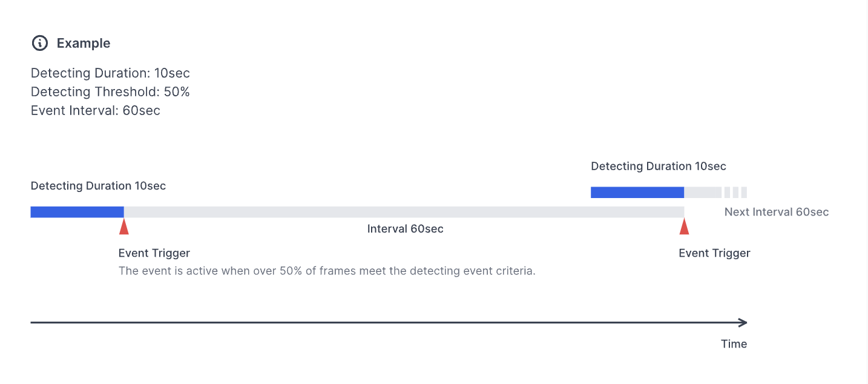Click the left Event Trigger label
Viewport: 868px width, 384px height.
pos(154,253)
